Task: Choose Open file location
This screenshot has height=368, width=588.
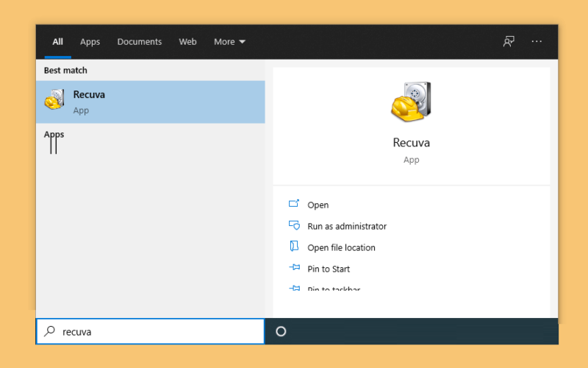Action: 341,248
